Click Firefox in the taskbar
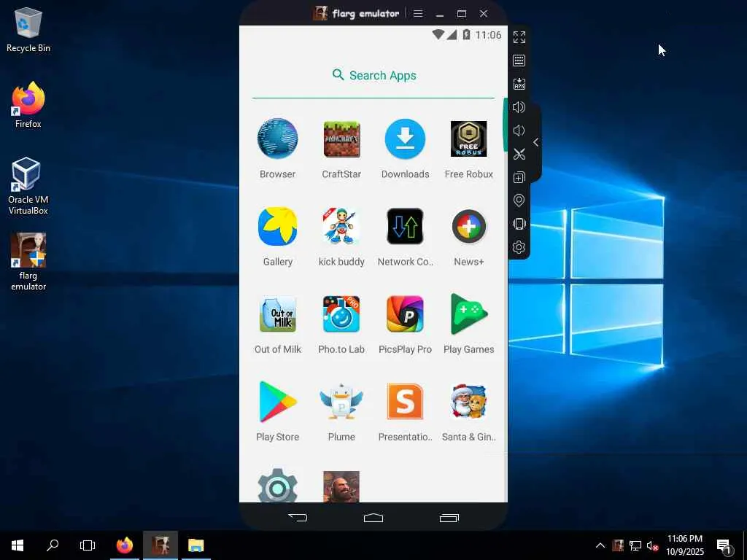Screen dimensions: 747x560 pos(125,545)
